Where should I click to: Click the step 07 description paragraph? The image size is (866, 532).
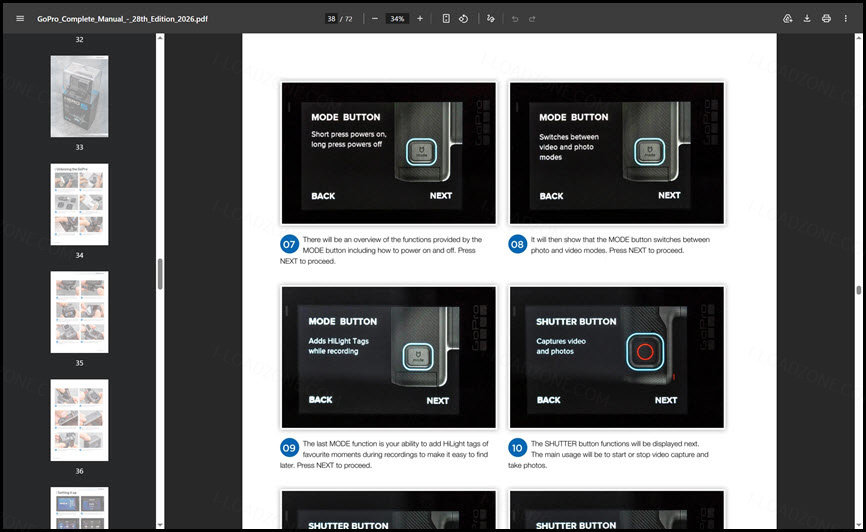(x=382, y=250)
